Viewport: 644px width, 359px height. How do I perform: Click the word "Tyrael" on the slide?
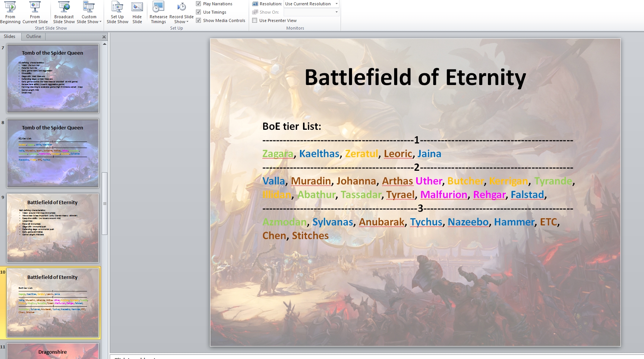pyautogui.click(x=401, y=195)
